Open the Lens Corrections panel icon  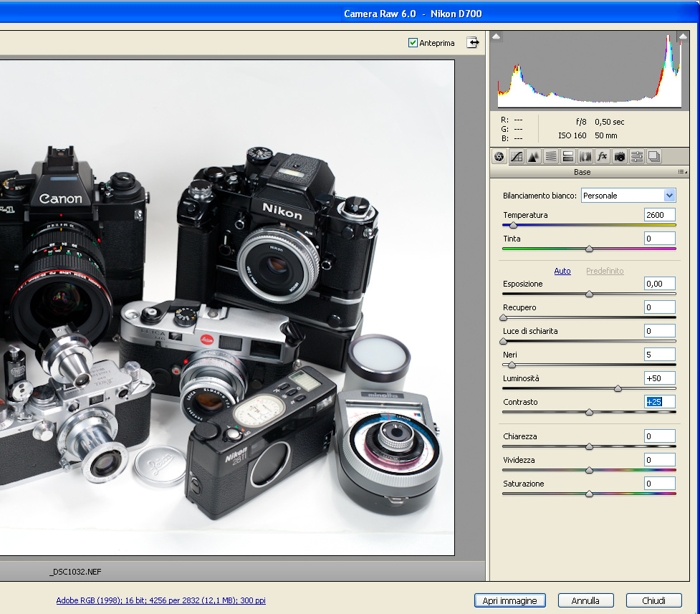(x=585, y=157)
